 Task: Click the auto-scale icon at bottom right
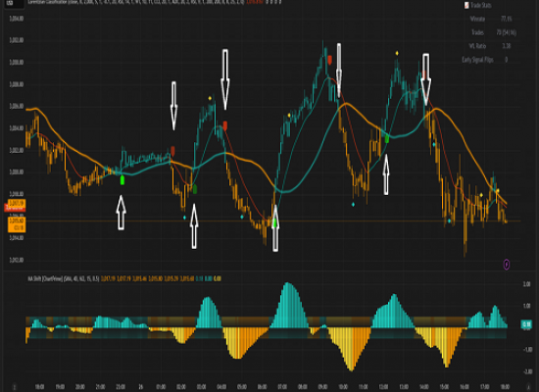click(x=528, y=387)
